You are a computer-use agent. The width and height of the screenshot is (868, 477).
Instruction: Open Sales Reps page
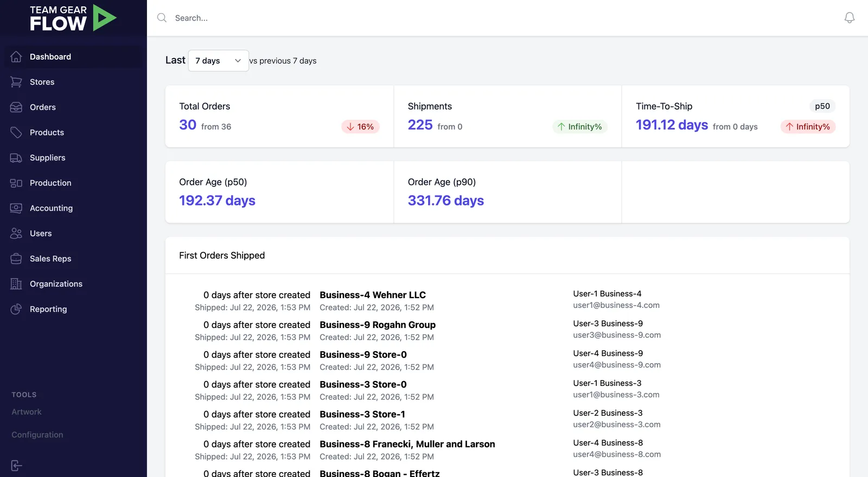[x=73, y=259]
